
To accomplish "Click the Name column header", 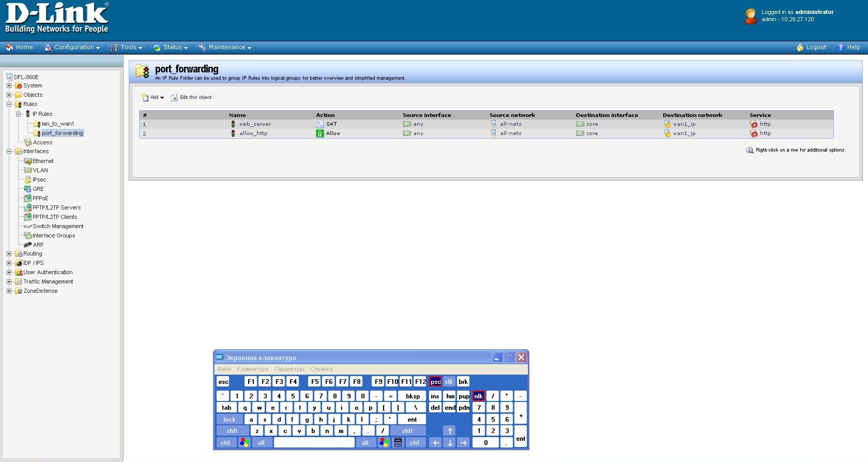I will click(237, 115).
